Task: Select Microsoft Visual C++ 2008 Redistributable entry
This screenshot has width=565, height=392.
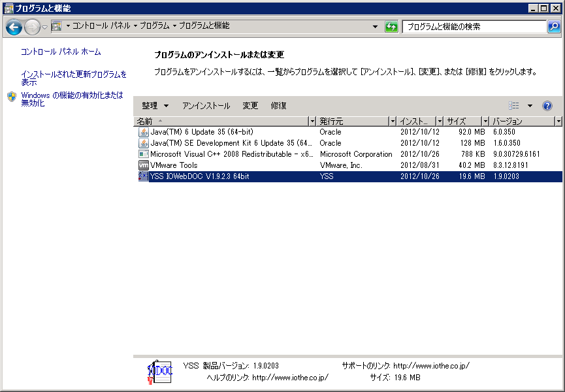Action: (232, 154)
